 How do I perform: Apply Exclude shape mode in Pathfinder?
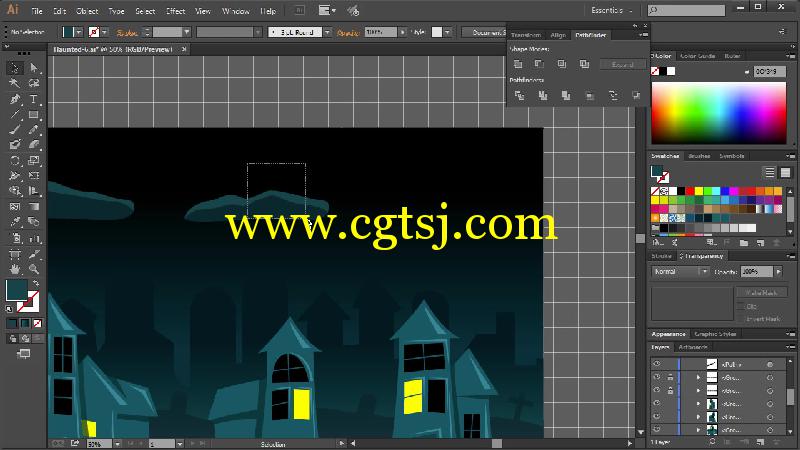(584, 64)
